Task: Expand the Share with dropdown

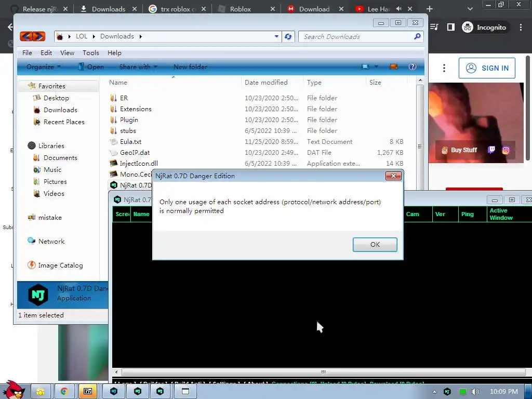Action: 138,67
